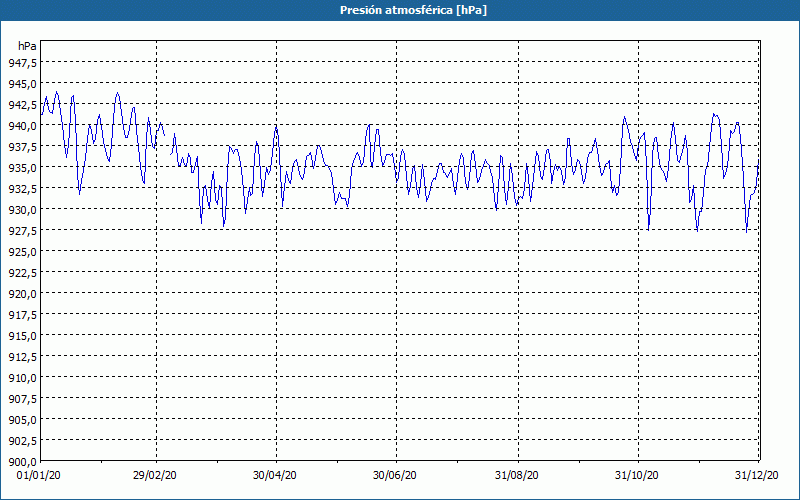Click the 942,5 y-axis value

point(22,105)
